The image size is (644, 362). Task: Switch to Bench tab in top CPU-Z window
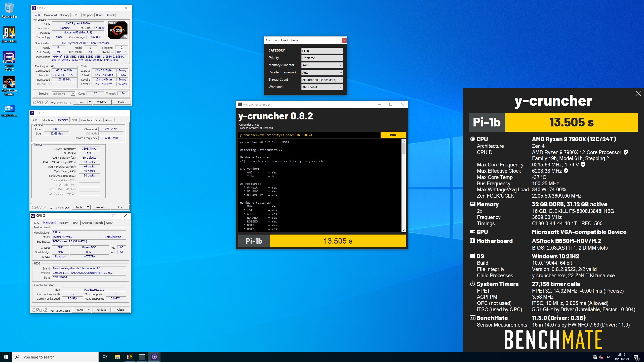pos(100,15)
